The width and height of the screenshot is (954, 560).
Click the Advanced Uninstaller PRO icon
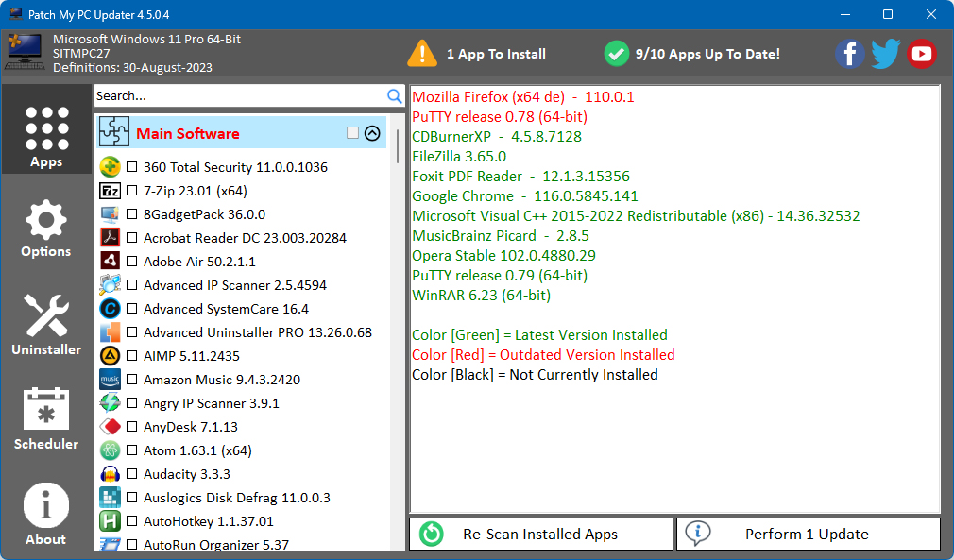(111, 332)
